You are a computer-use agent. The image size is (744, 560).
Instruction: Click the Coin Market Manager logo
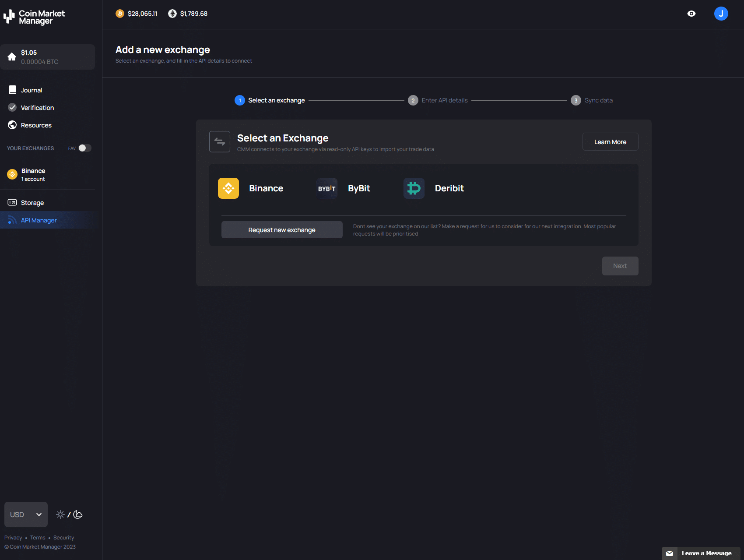coord(34,17)
